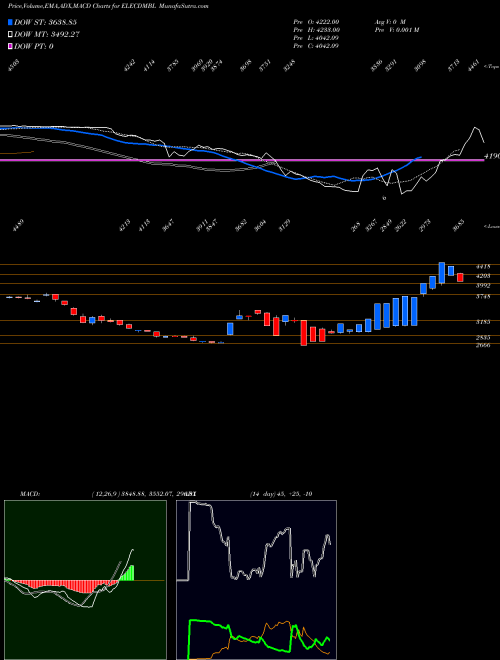This screenshot has height=660, width=500.
Task: Click the 2535 price level label
Action: pos(483,338)
